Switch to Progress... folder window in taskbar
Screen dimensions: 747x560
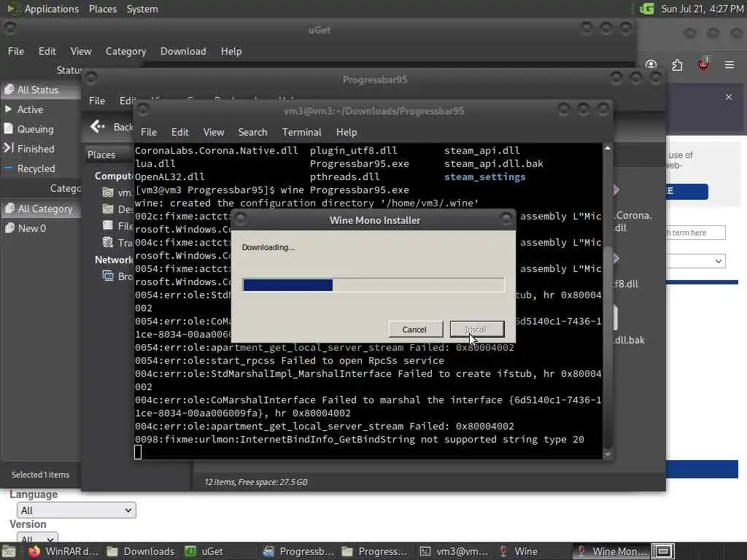[375, 551]
